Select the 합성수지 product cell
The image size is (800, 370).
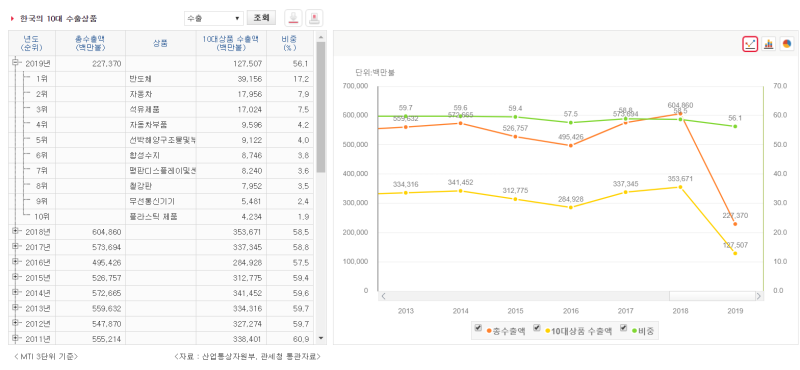(x=161, y=156)
